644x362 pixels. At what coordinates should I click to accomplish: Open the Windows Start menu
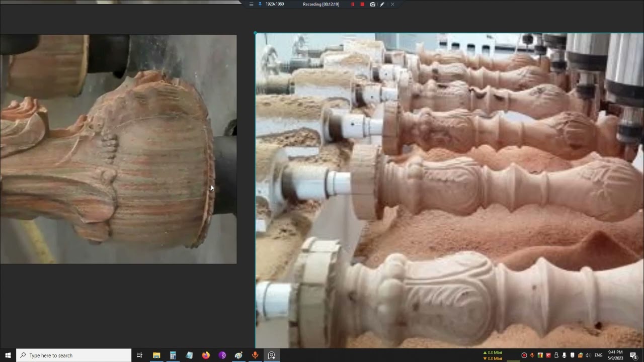(8, 355)
